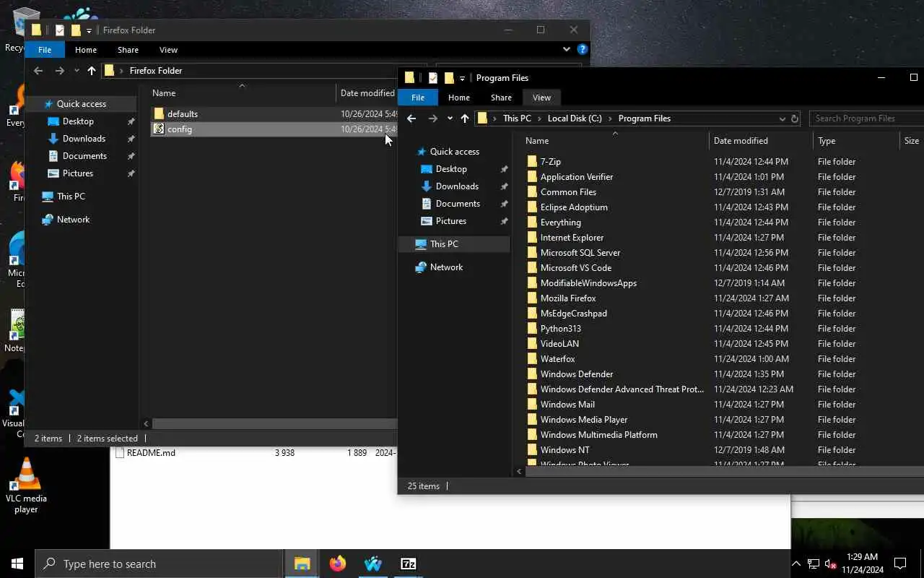The height and width of the screenshot is (578, 924).
Task: Select Quick access in Program Files navigation pane
Action: [454, 152]
